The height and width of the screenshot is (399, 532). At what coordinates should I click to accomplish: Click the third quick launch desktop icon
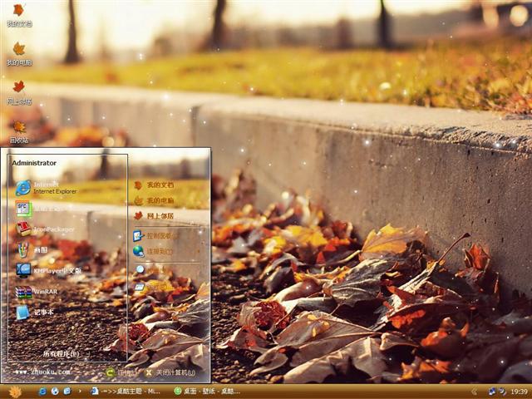click(67, 392)
